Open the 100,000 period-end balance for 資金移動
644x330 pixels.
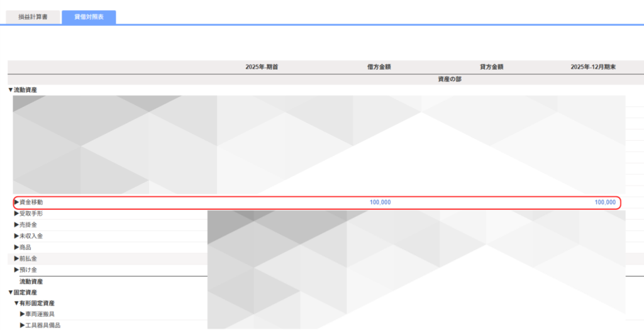click(605, 202)
